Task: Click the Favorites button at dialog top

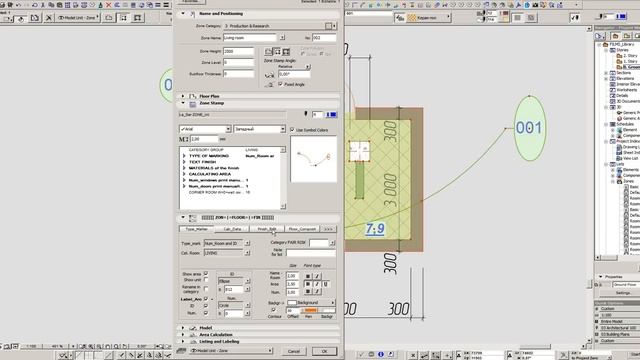Action: [x=191, y=2]
